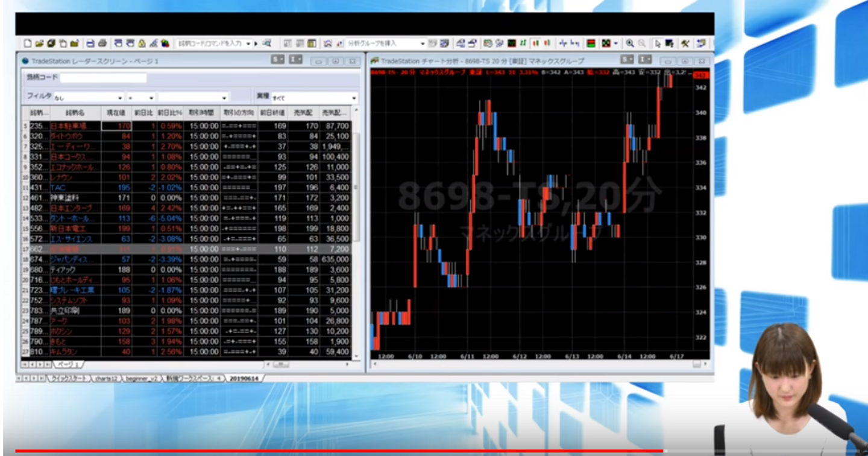The image size is (868, 456).
Task: Switch to the charts12 workspace tab
Action: pos(105,378)
